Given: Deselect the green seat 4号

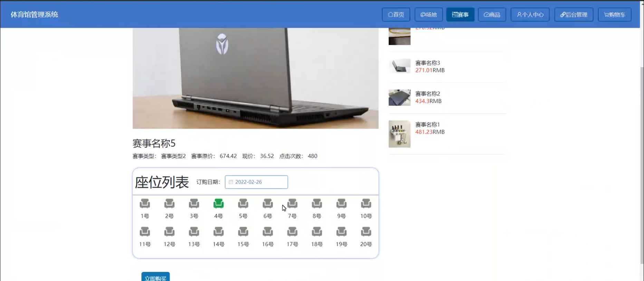Looking at the screenshot, I should [x=219, y=203].
